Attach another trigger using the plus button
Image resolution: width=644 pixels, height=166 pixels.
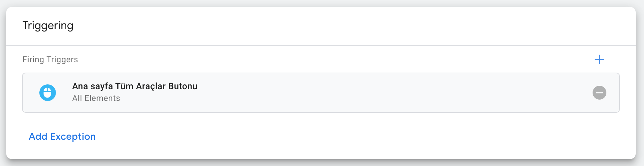click(x=599, y=59)
